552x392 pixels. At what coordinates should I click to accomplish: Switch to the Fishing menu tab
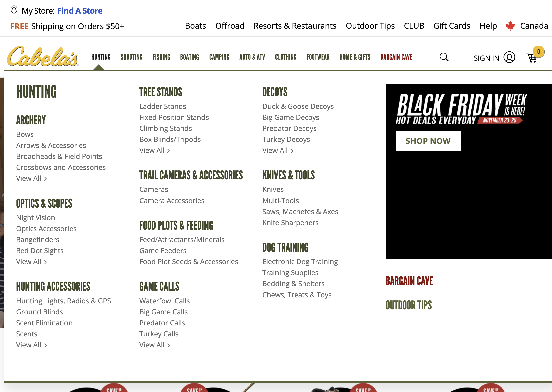point(161,57)
